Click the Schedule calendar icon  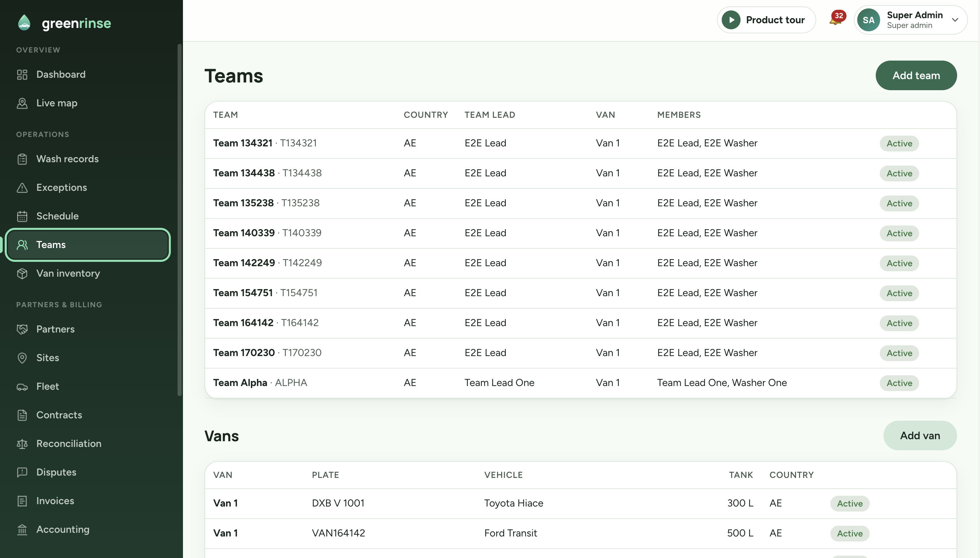point(22,216)
